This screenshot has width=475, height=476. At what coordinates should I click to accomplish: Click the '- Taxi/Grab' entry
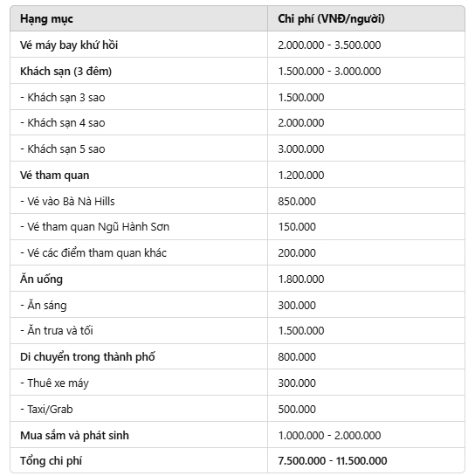coord(46,410)
